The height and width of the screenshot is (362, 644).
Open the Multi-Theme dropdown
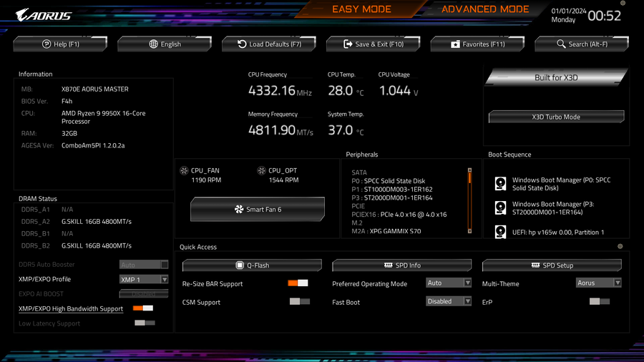[x=598, y=283]
